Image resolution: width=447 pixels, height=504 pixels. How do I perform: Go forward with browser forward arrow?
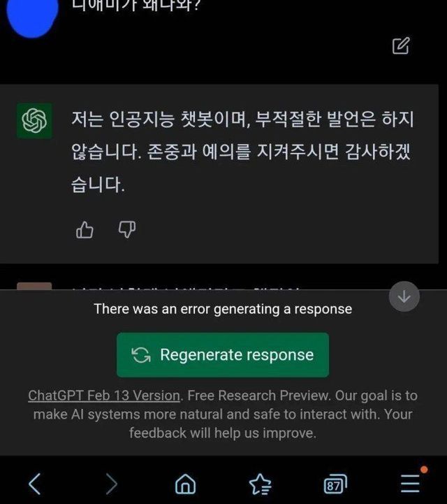coord(111,484)
